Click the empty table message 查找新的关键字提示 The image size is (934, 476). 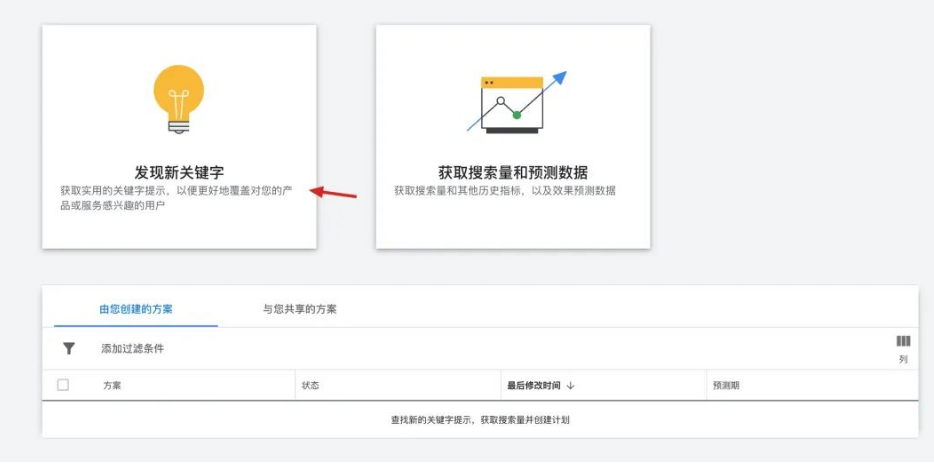pos(480,420)
